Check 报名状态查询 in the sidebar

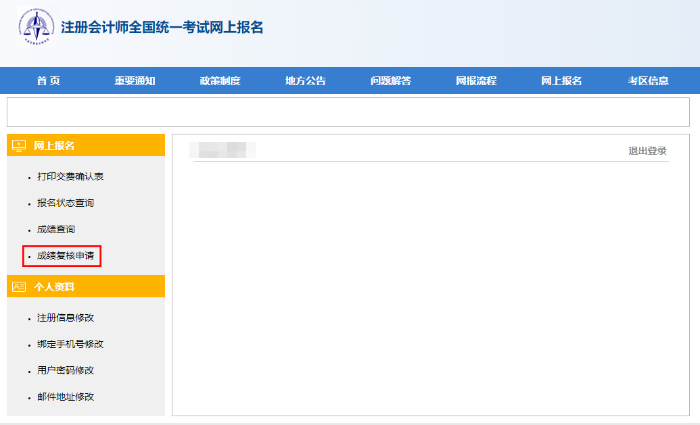pyautogui.click(x=65, y=203)
